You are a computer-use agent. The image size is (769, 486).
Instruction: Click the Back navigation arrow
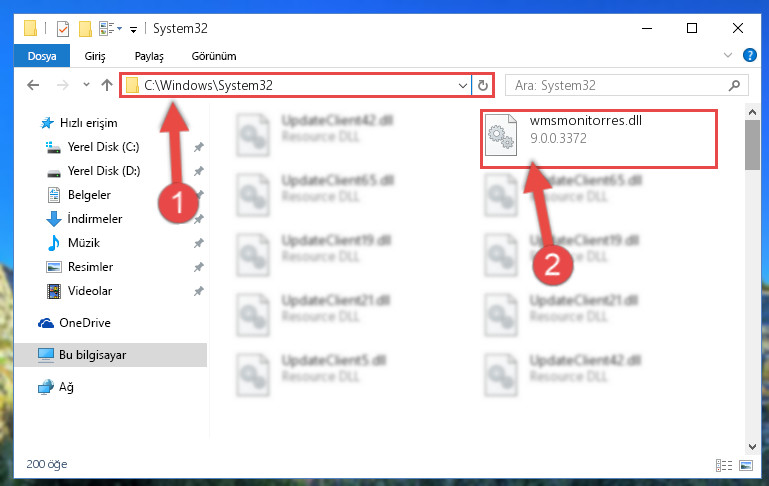(x=33, y=85)
